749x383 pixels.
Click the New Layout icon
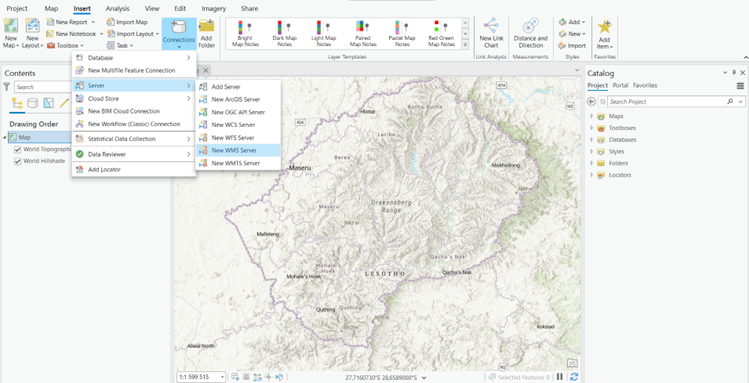click(x=32, y=26)
